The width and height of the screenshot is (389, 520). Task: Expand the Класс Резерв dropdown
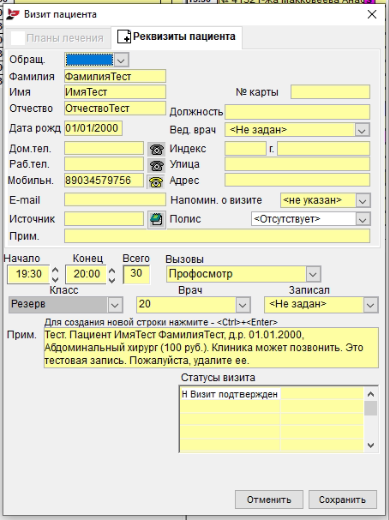(x=115, y=305)
